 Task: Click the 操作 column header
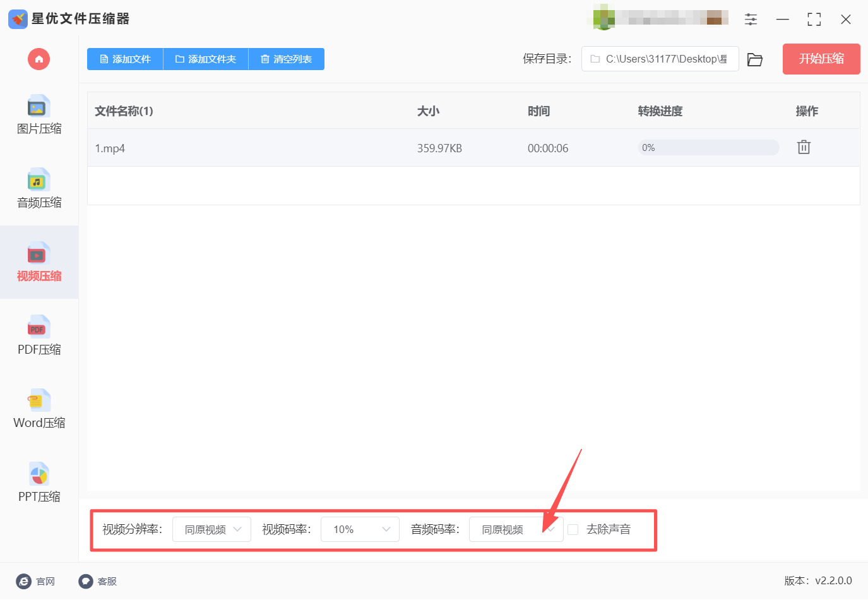click(x=807, y=111)
